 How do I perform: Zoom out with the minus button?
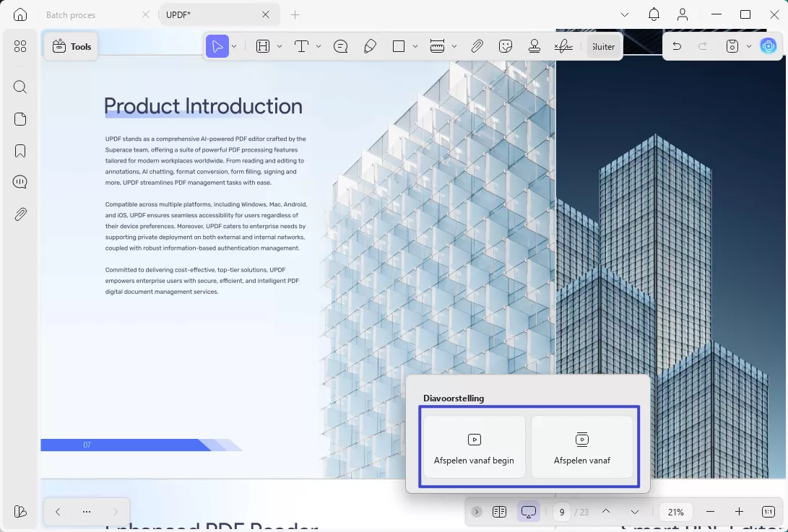click(x=710, y=512)
